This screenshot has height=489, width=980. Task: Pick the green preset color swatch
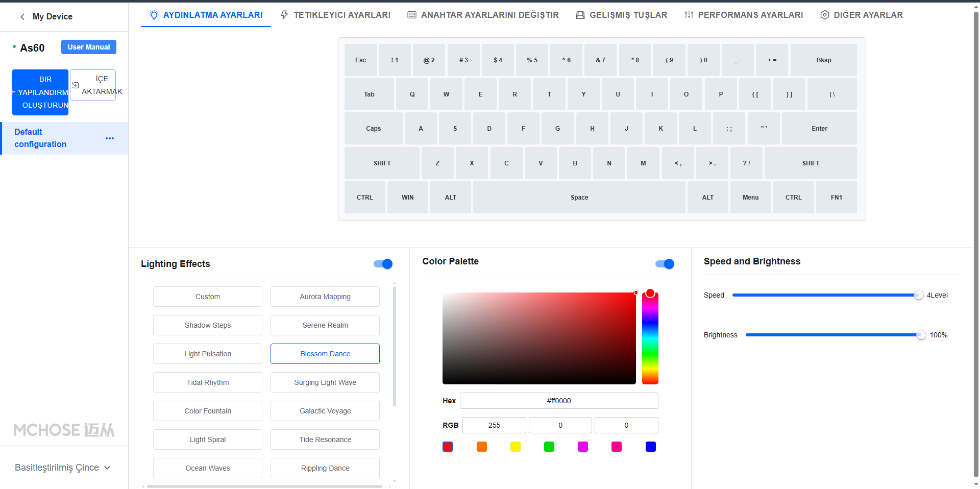tap(549, 447)
